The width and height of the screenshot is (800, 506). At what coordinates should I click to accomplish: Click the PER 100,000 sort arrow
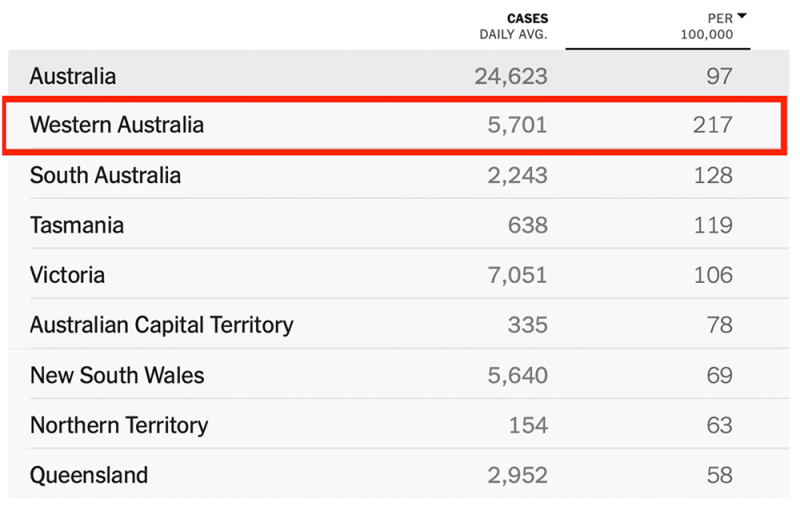742,16
